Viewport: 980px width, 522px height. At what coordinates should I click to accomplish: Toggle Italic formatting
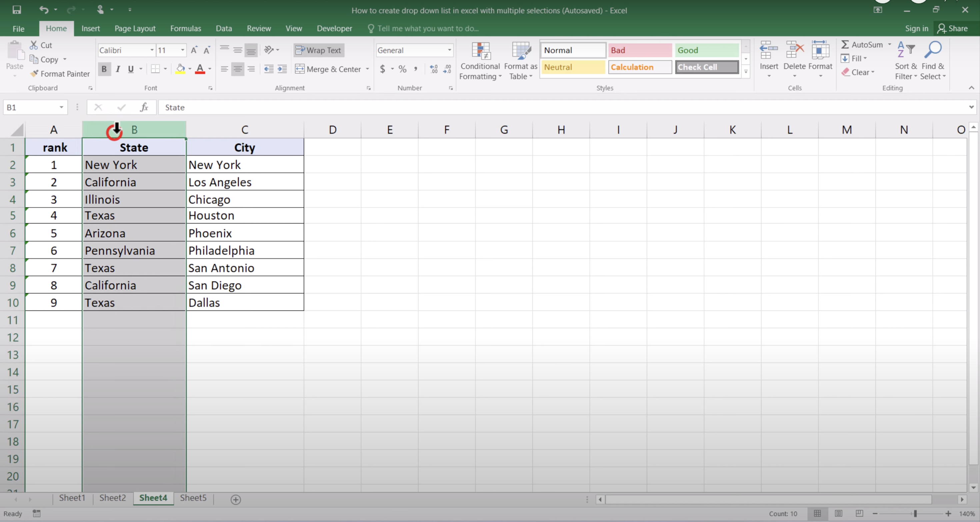(x=118, y=69)
